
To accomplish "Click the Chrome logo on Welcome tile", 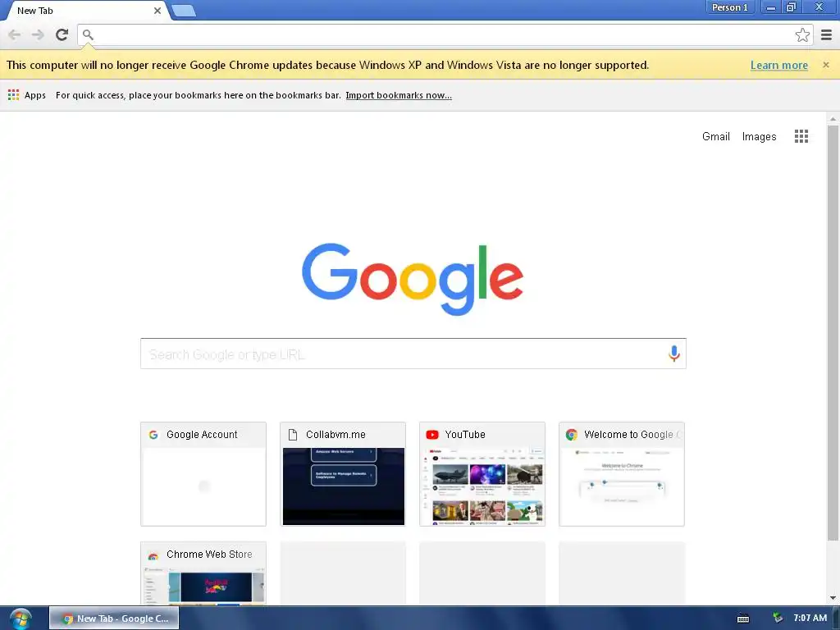I will point(572,435).
